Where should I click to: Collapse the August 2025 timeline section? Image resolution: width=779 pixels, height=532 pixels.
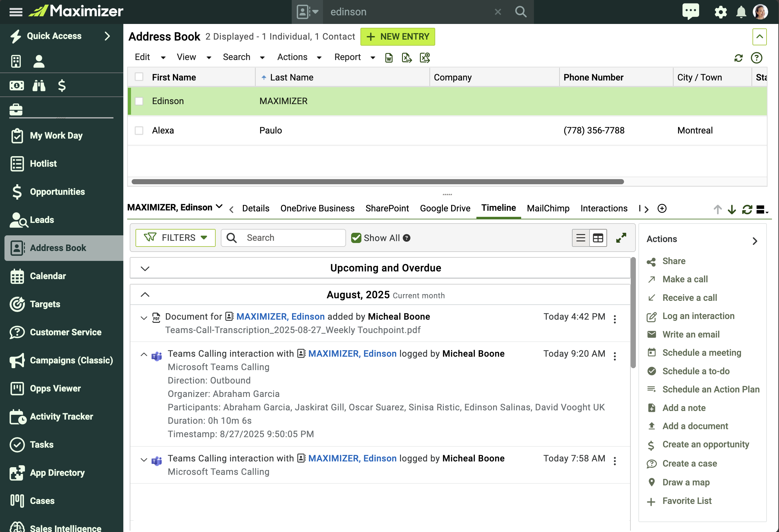(x=145, y=294)
